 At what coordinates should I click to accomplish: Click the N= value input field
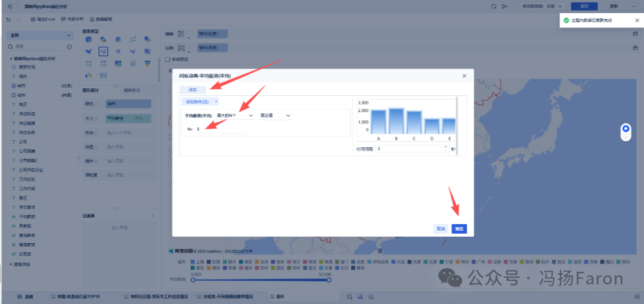(x=220, y=129)
